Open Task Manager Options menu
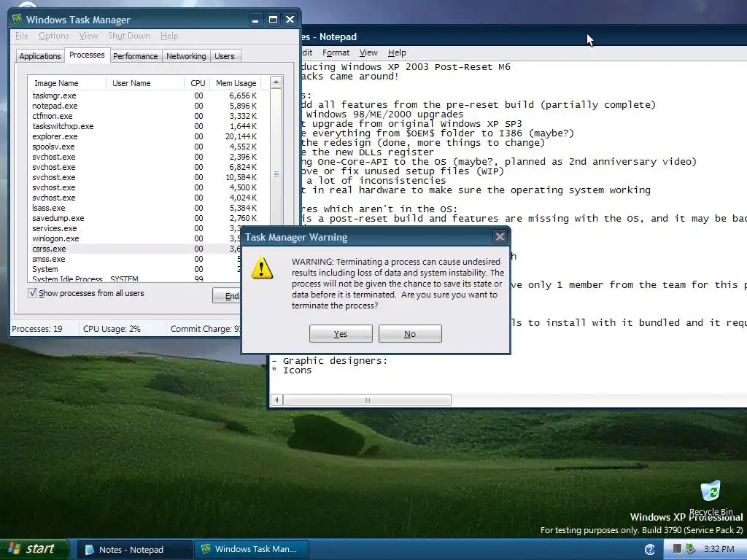Screen dimensions: 747x560 (54, 36)
